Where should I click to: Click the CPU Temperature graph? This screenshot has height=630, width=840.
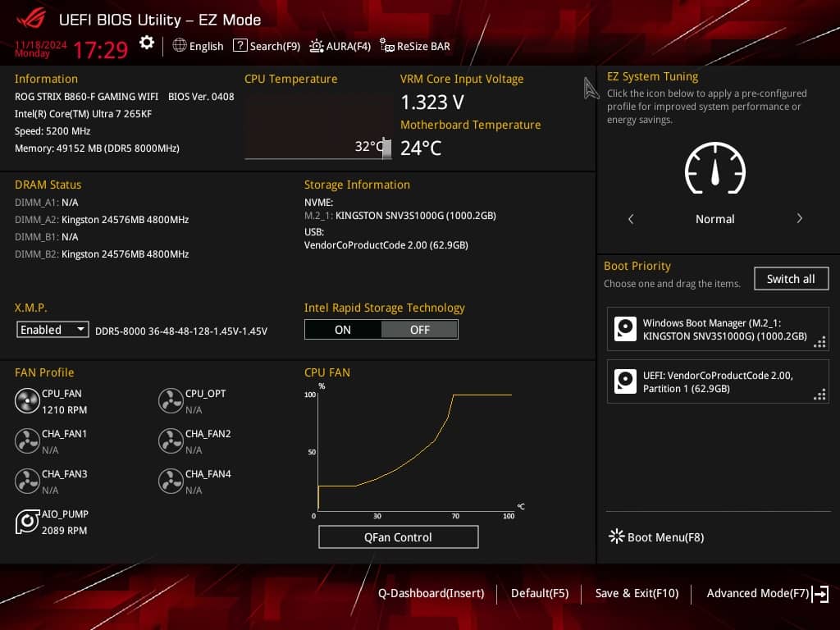coord(318,126)
